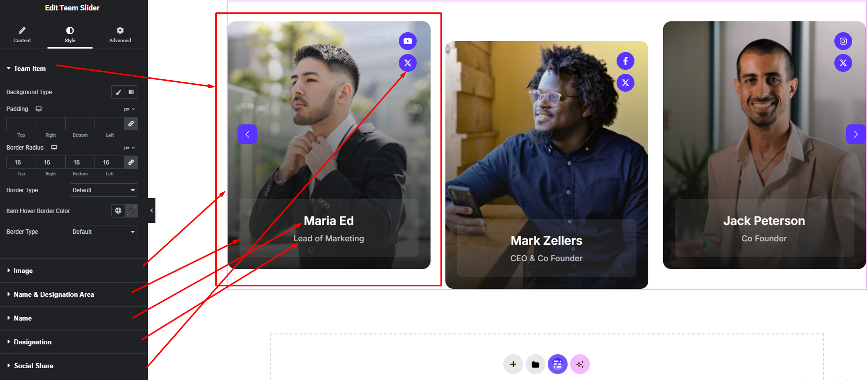Pick the Item Hover Border Color swatch
The height and width of the screenshot is (380, 868).
pyautogui.click(x=132, y=211)
